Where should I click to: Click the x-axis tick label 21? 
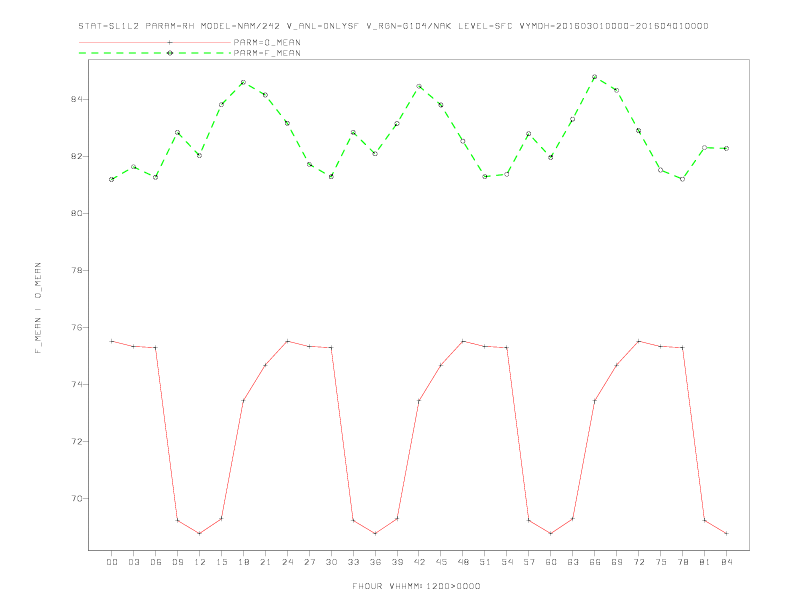(265, 562)
